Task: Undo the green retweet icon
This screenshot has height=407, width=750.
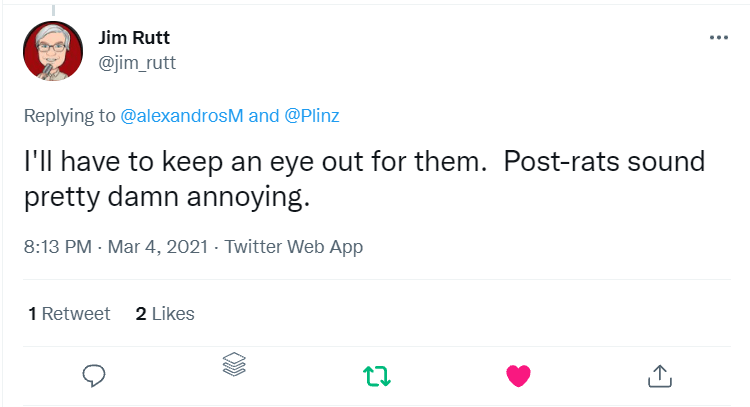Action: point(377,375)
